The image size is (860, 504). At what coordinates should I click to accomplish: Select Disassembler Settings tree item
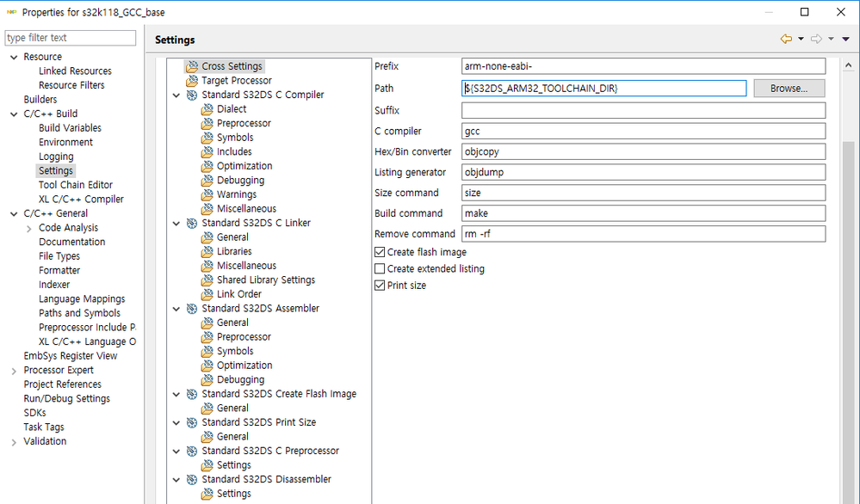tap(233, 494)
